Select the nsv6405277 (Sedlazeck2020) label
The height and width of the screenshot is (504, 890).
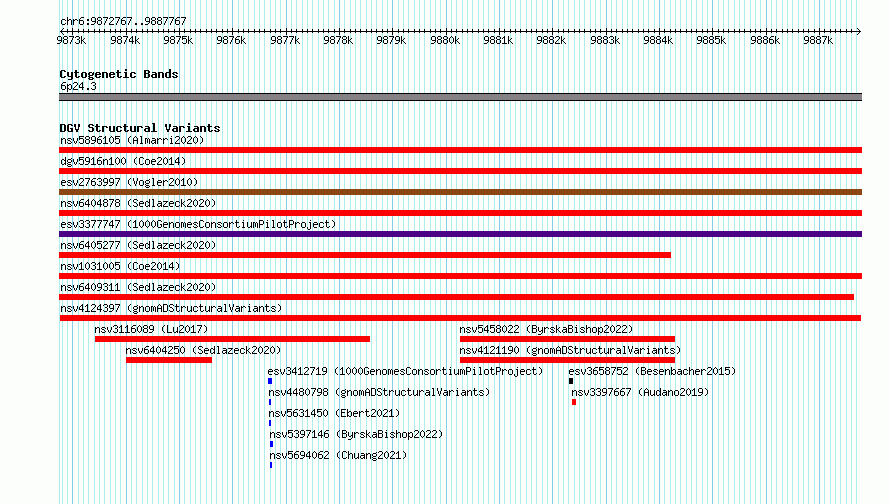click(138, 245)
